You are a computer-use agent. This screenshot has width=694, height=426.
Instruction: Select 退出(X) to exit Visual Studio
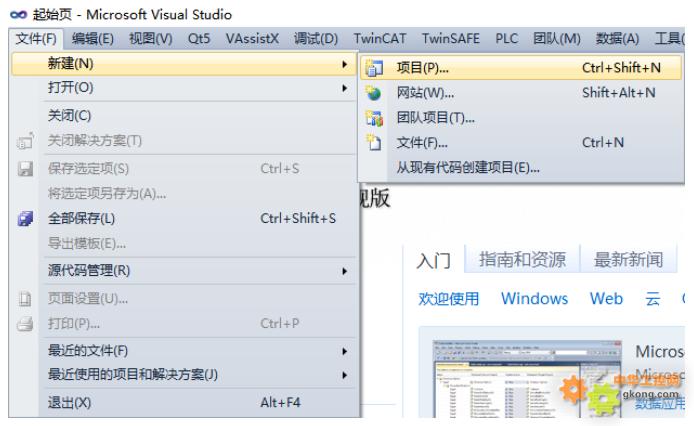tap(184, 403)
